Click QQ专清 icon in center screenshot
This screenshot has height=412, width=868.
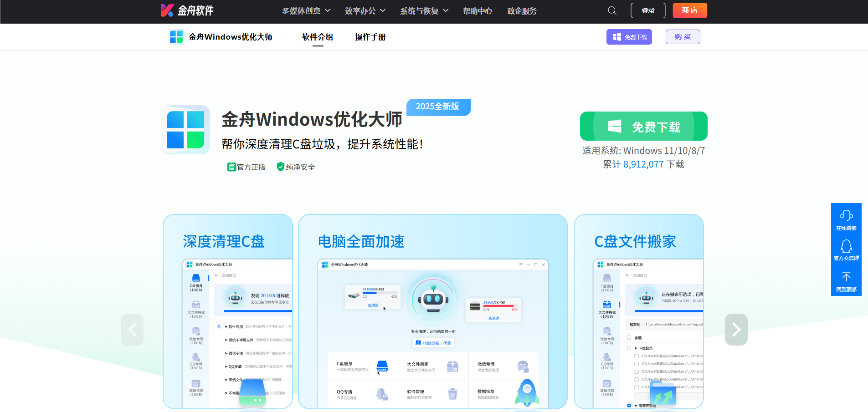pyautogui.click(x=382, y=394)
